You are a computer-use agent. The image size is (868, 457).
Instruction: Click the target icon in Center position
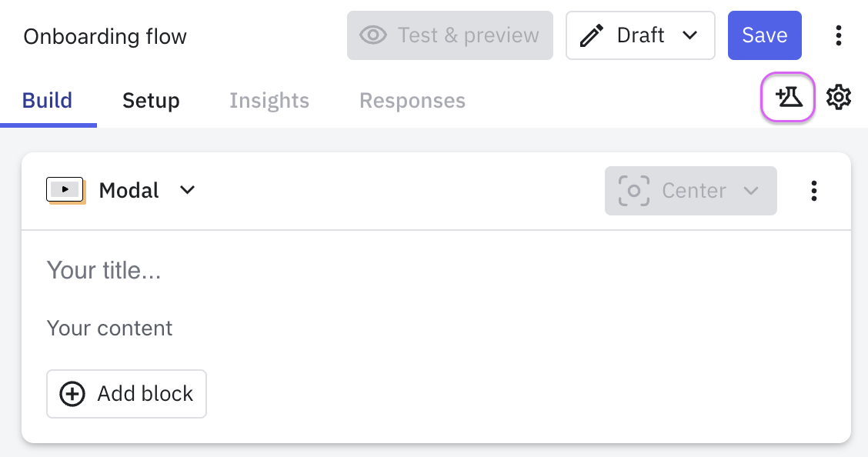click(634, 191)
